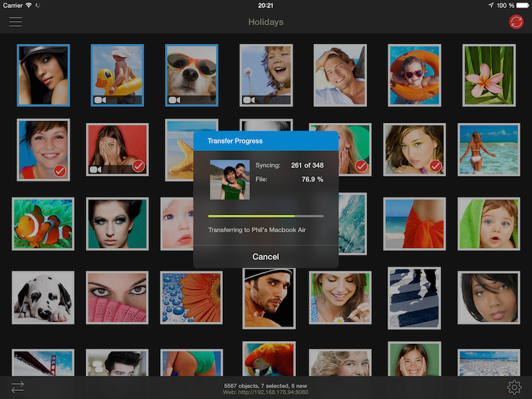Select the girl in heart sunglasses photo

tap(414, 75)
